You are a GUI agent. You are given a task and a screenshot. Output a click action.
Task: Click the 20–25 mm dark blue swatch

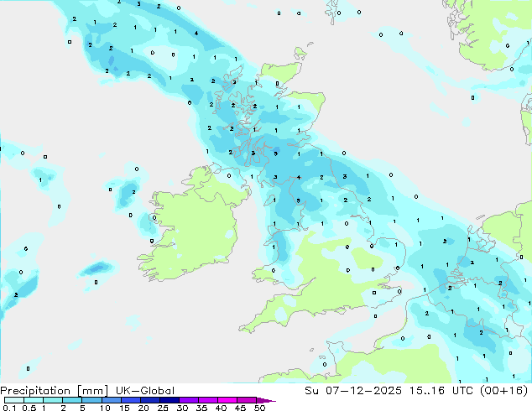tap(150, 400)
